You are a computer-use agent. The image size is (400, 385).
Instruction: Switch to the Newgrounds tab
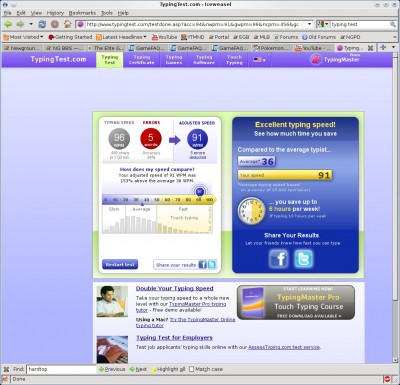point(22,48)
